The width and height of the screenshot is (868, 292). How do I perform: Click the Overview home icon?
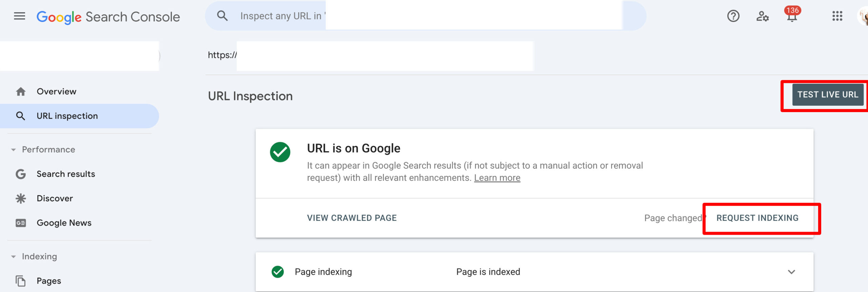pos(21,91)
